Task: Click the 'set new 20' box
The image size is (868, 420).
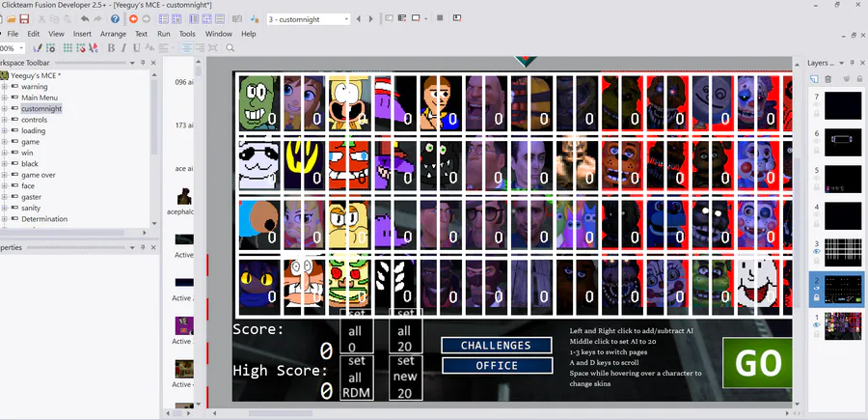Action: pos(405,378)
